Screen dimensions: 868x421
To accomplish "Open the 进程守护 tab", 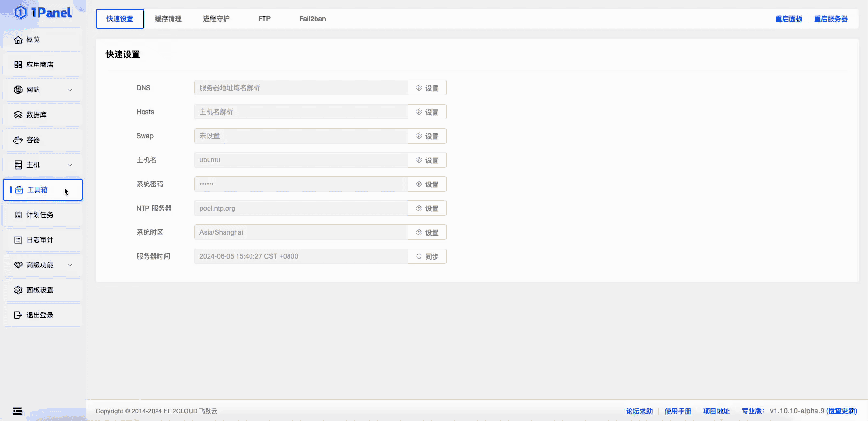I will (216, 19).
